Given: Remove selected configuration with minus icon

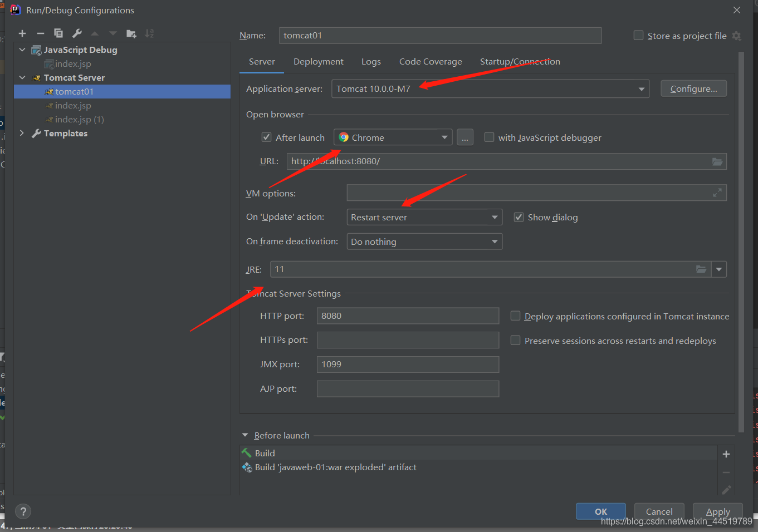Looking at the screenshot, I should pos(40,33).
